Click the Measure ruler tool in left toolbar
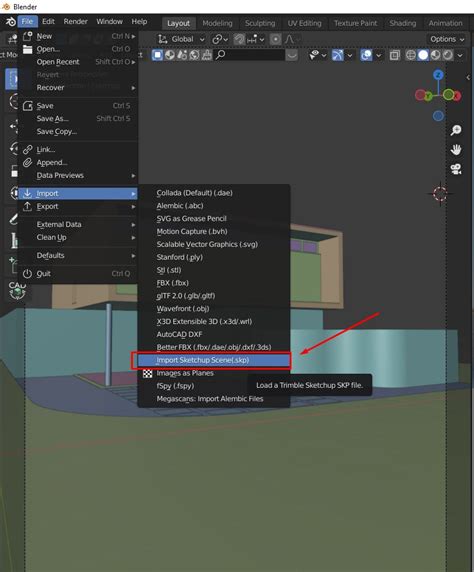 click(14, 241)
